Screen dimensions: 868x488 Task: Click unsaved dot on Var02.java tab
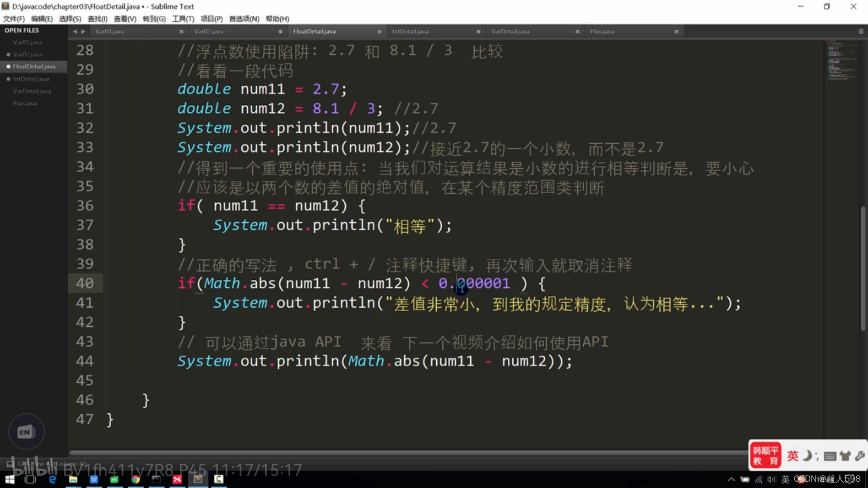coord(280,32)
